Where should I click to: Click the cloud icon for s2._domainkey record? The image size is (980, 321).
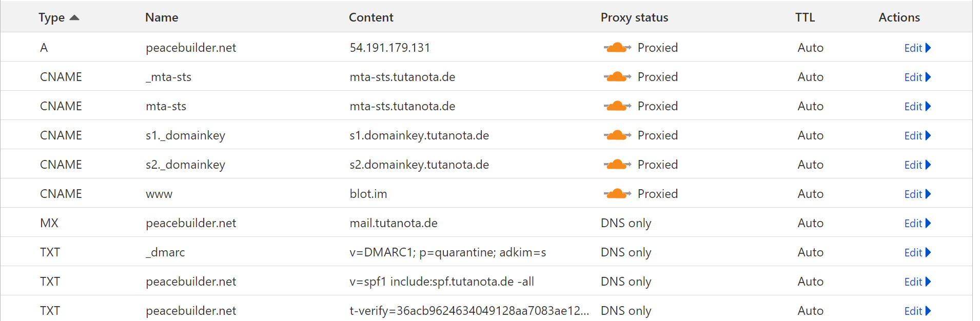click(x=617, y=165)
